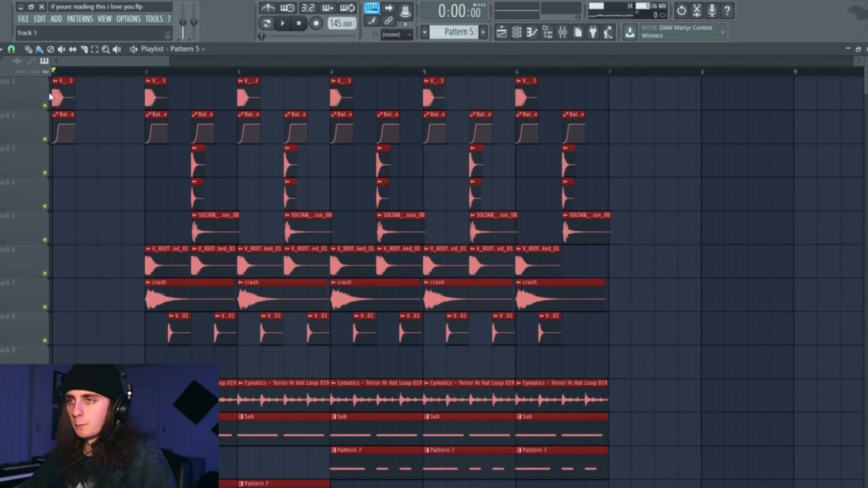868x488 pixels.
Task: Mute Track 7 using its green LED
Action: click(45, 306)
